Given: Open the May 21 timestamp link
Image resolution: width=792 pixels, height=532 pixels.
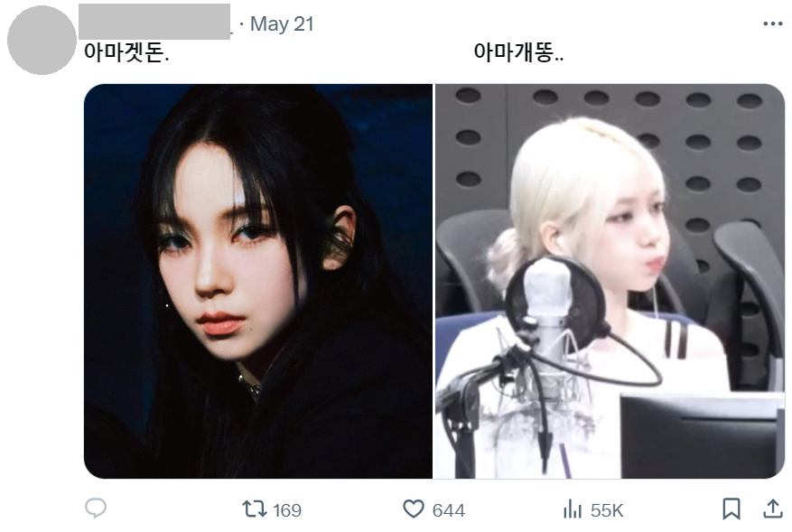Looking at the screenshot, I should coord(282,23).
